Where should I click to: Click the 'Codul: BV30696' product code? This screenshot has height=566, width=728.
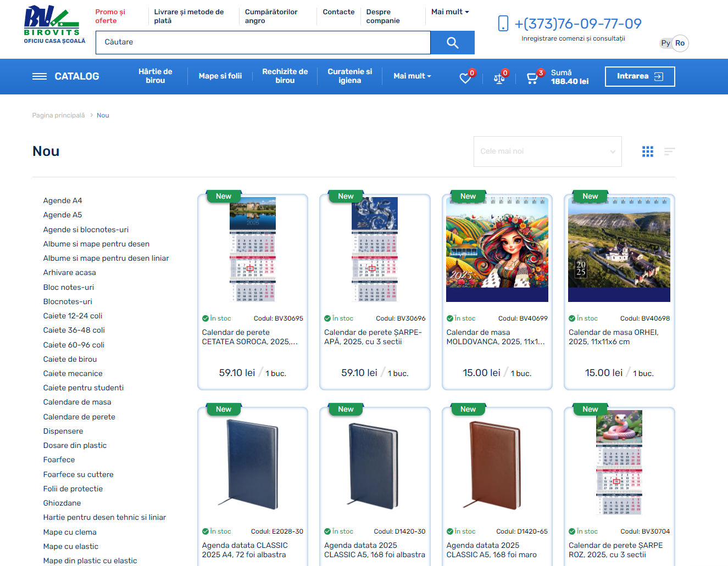[401, 318]
